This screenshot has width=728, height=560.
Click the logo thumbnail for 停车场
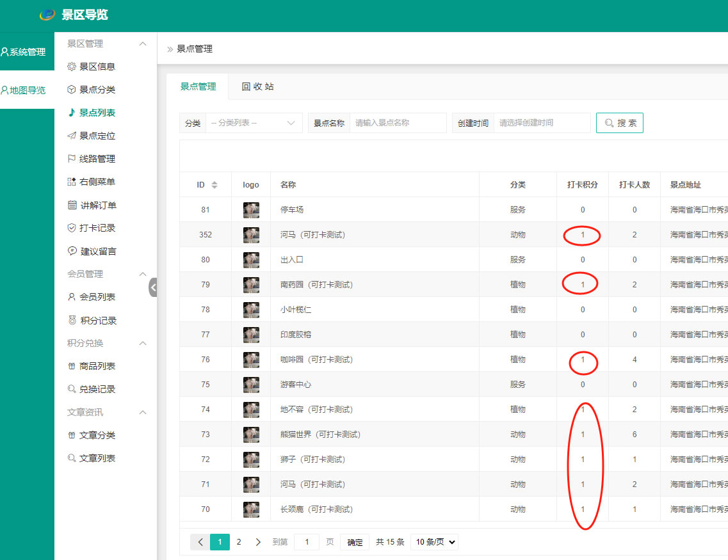(251, 210)
